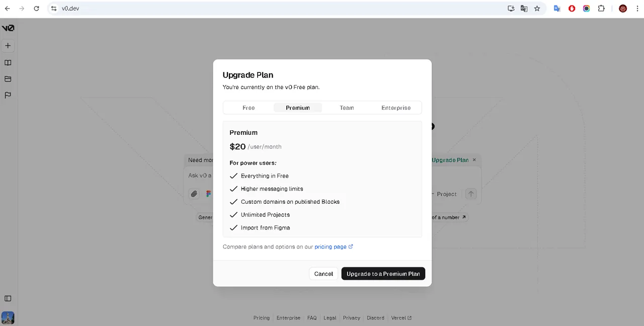Click the browser forward arrow
This screenshot has height=326, width=644.
22,9
